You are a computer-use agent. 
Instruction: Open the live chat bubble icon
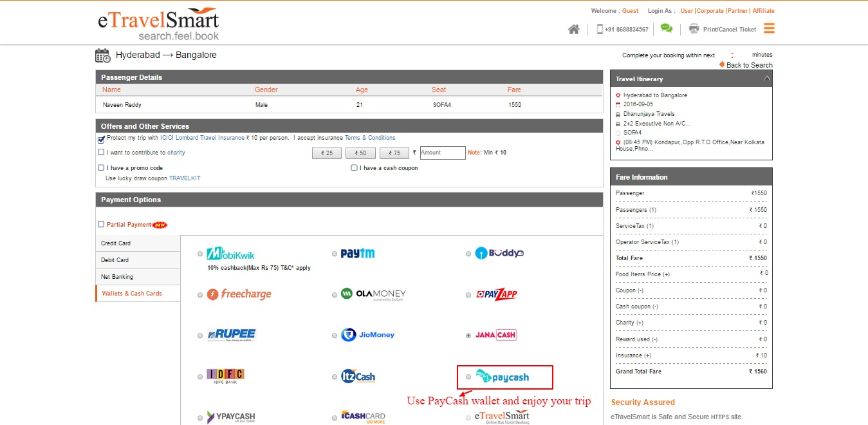coord(667,28)
